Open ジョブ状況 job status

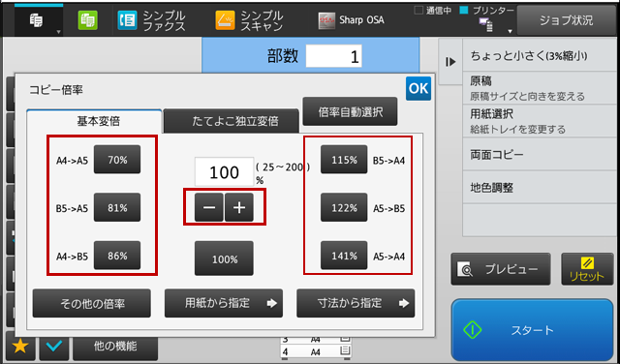click(x=566, y=20)
